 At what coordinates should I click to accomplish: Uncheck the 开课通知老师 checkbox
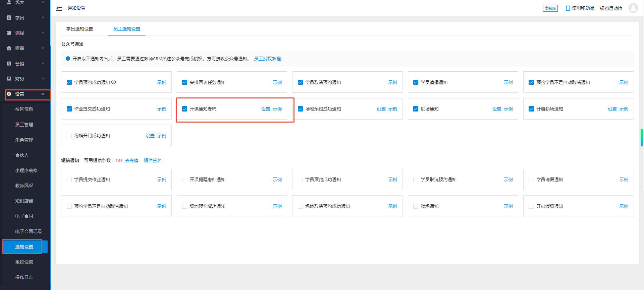coord(184,109)
